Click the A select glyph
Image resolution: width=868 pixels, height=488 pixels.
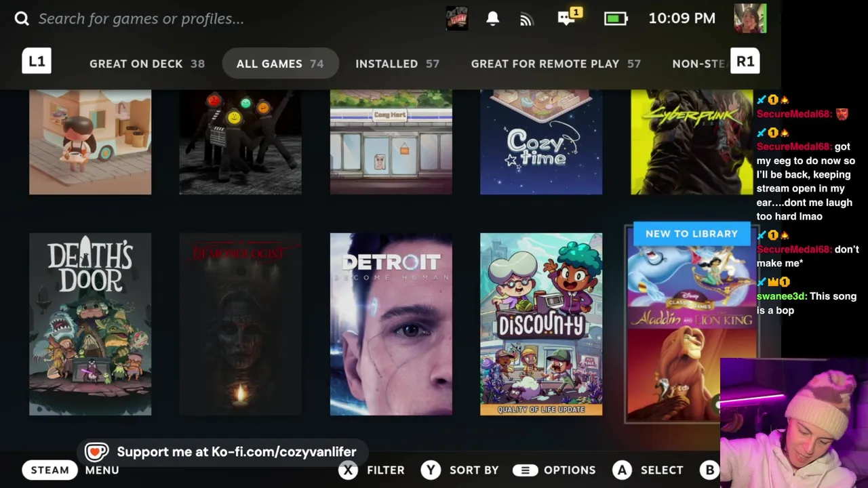622,470
